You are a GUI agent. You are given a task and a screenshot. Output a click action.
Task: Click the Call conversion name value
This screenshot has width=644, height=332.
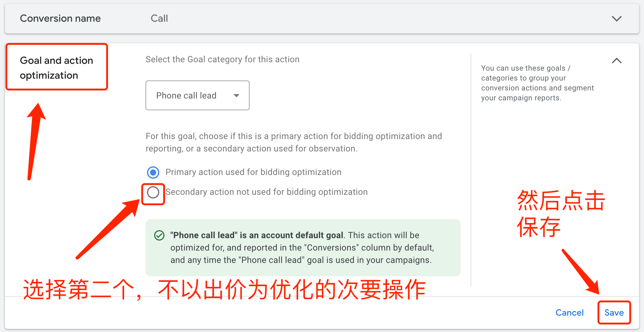pos(159,19)
